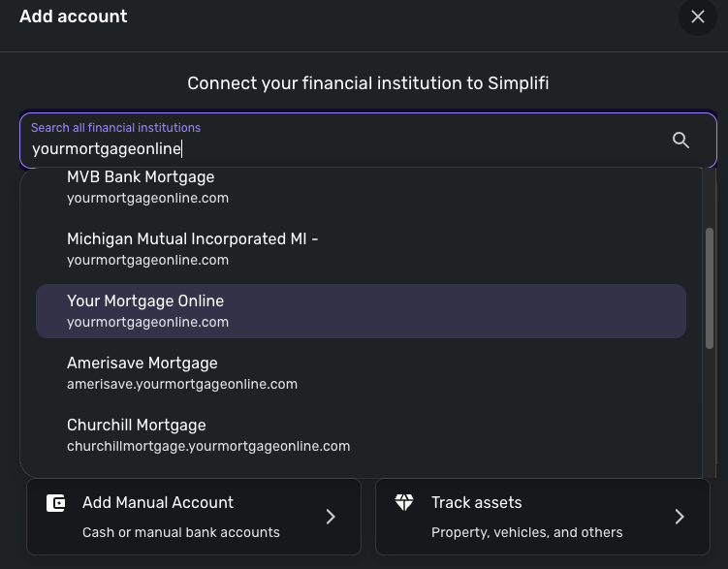Image resolution: width=728 pixels, height=569 pixels.
Task: Click the diamond Track assets icon
Action: click(x=404, y=502)
